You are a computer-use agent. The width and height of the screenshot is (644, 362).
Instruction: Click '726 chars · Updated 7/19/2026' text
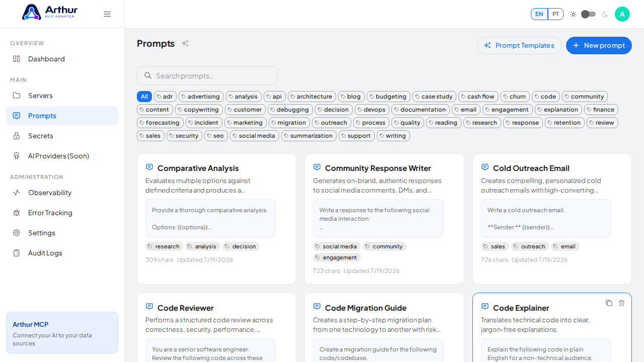tap(524, 259)
